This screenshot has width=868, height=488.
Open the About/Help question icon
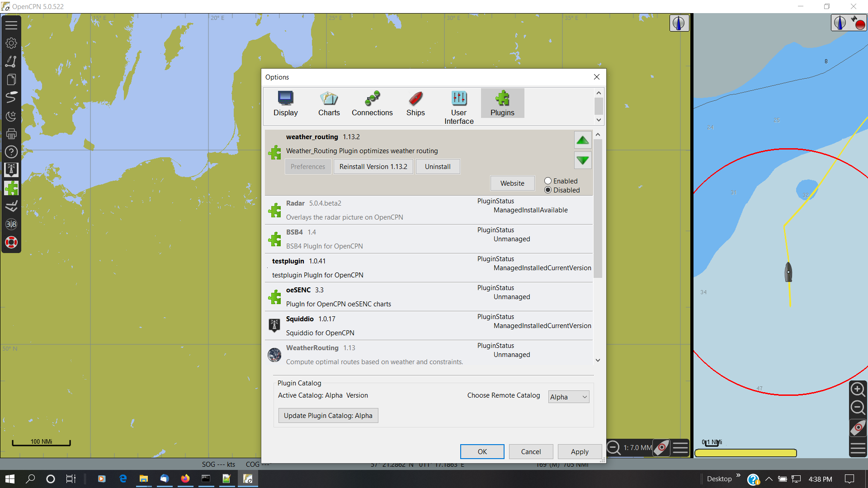pos(11,152)
